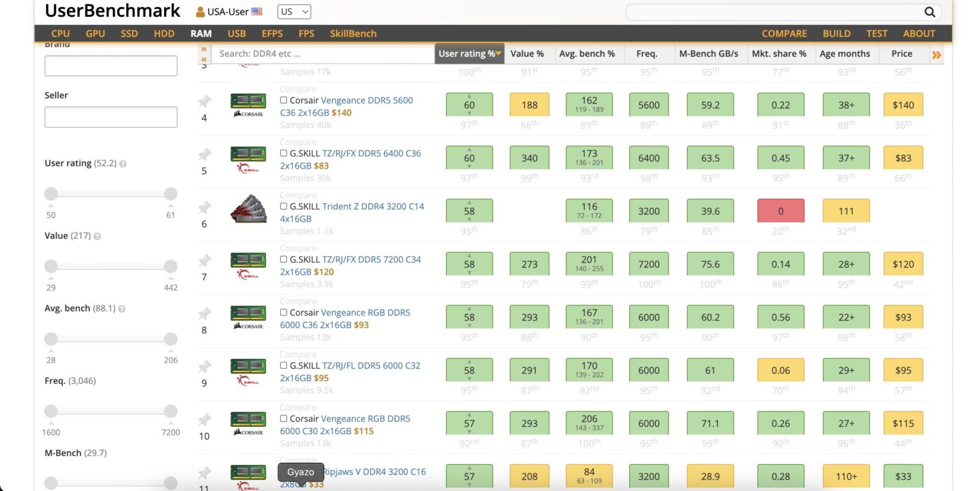Screen dimensions: 980x491
Task: Click the search magnifying glass icon
Action: [929, 11]
